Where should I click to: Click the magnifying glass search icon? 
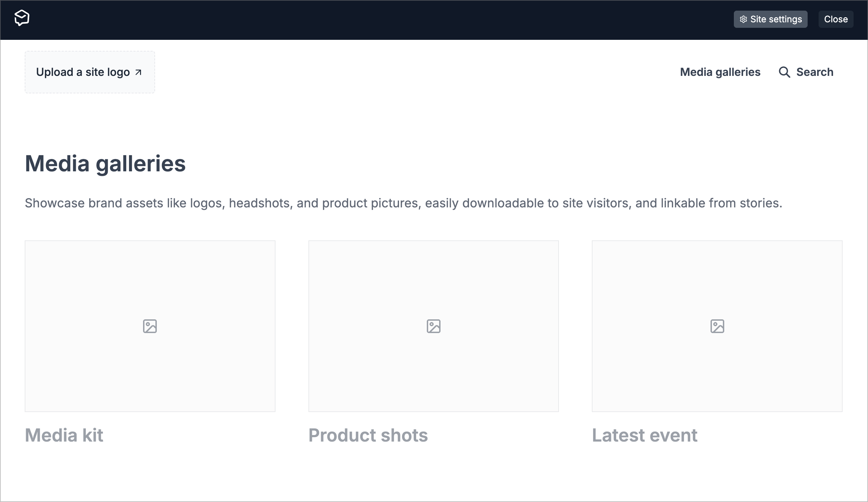click(x=784, y=72)
